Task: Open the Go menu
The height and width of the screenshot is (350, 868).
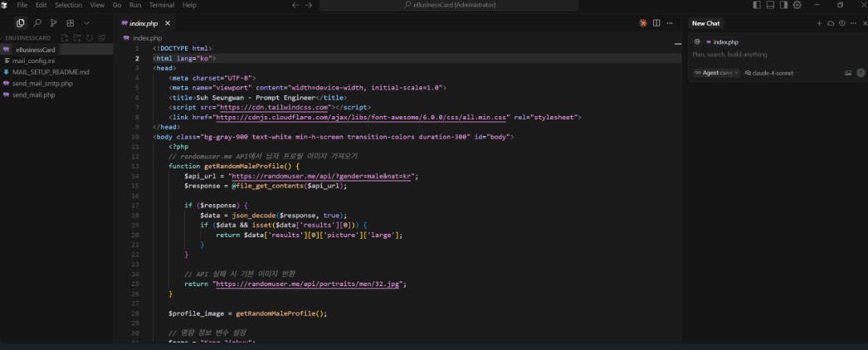Action: tap(117, 5)
